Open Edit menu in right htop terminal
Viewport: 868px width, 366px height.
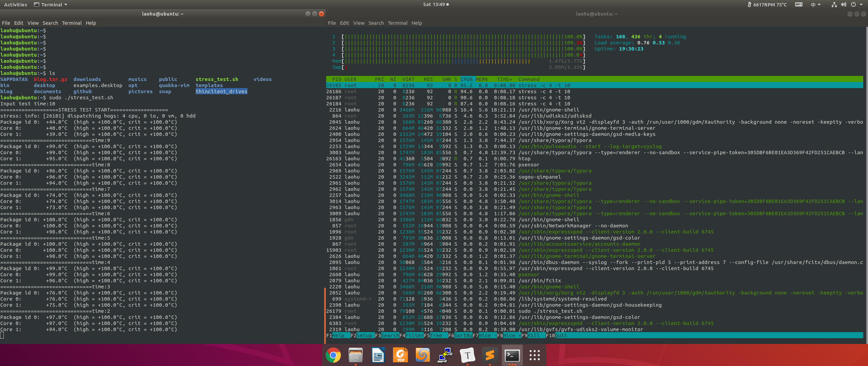tap(344, 23)
